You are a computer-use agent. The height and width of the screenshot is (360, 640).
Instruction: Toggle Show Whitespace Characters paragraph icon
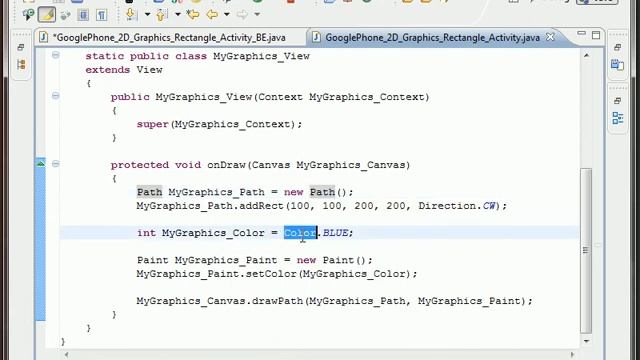tap(101, 15)
